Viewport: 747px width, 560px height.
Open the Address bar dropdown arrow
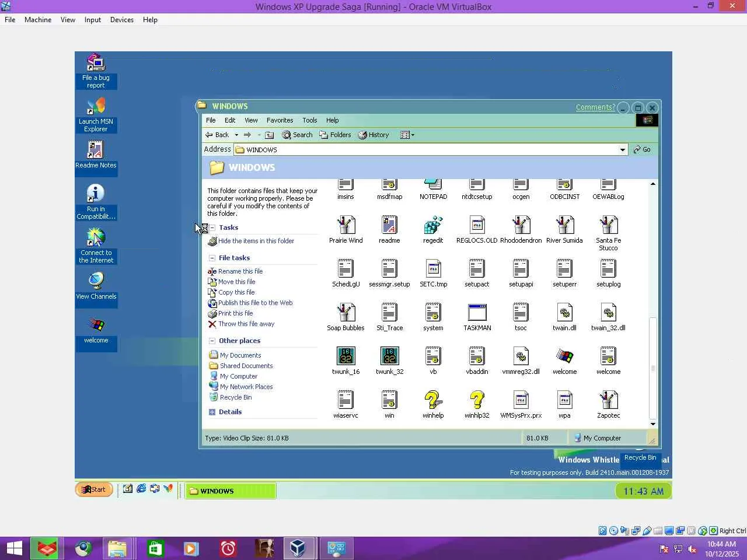[x=622, y=150]
